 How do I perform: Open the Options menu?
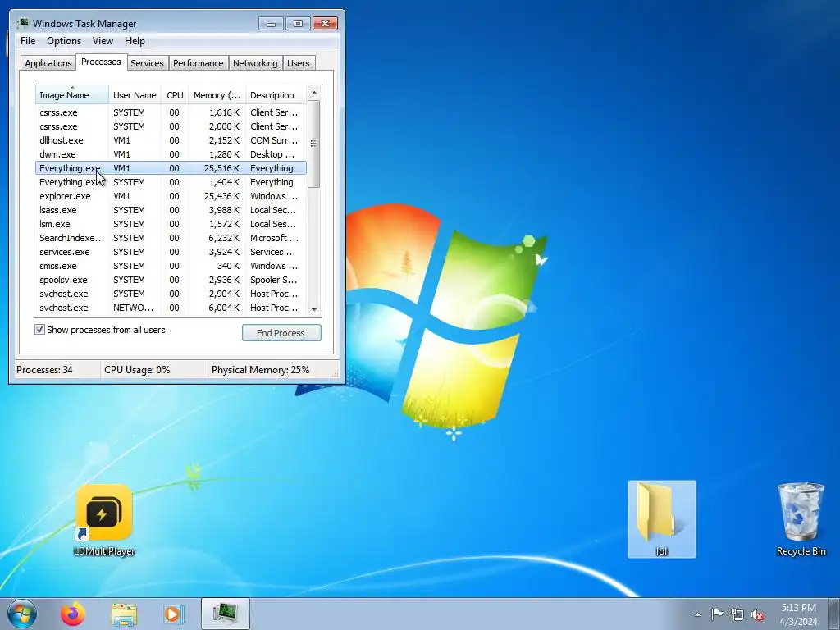[64, 41]
